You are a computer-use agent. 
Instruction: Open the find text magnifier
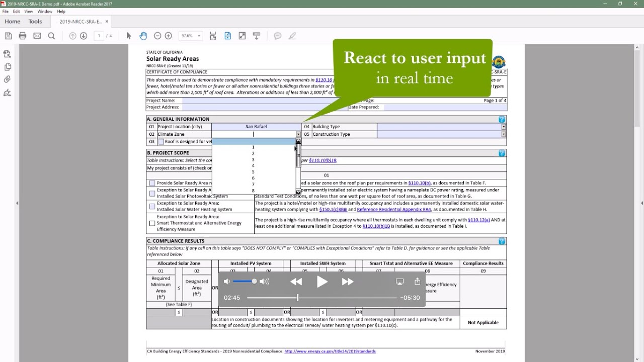pos(51,36)
